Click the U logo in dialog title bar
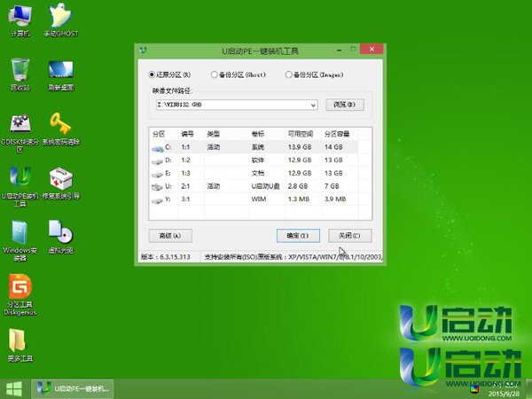The height and width of the screenshot is (399, 532). [143, 51]
